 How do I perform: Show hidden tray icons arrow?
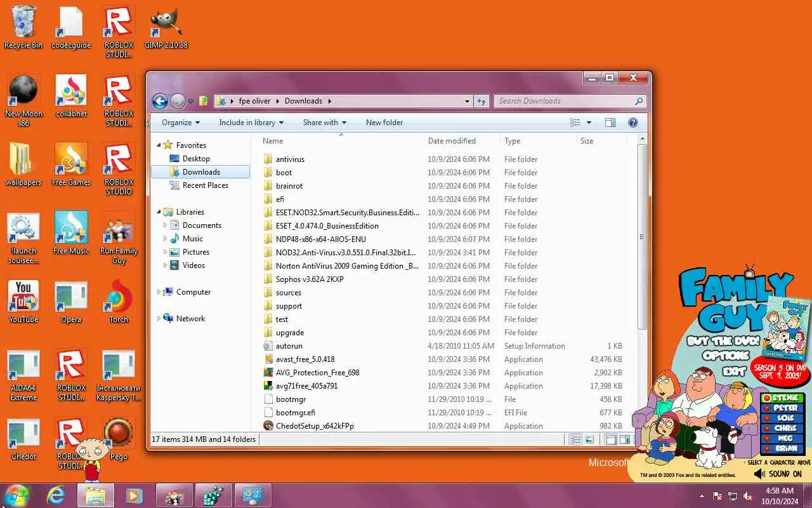tap(702, 495)
